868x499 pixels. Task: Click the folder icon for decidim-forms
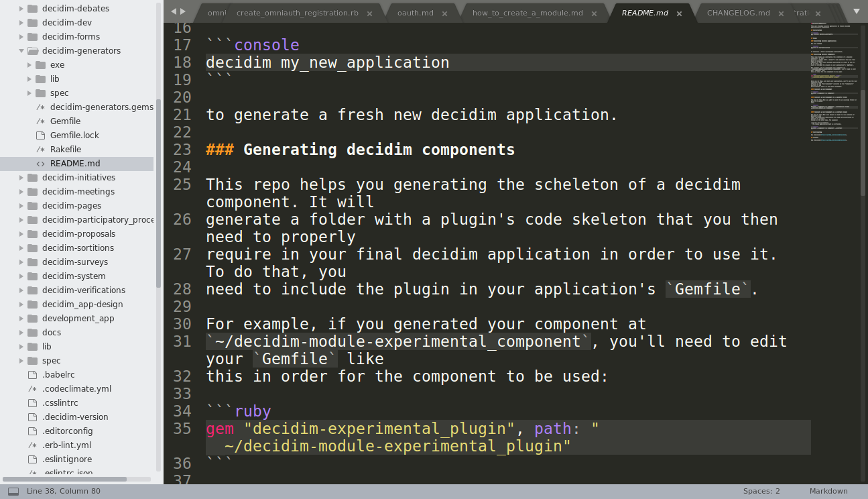click(32, 37)
